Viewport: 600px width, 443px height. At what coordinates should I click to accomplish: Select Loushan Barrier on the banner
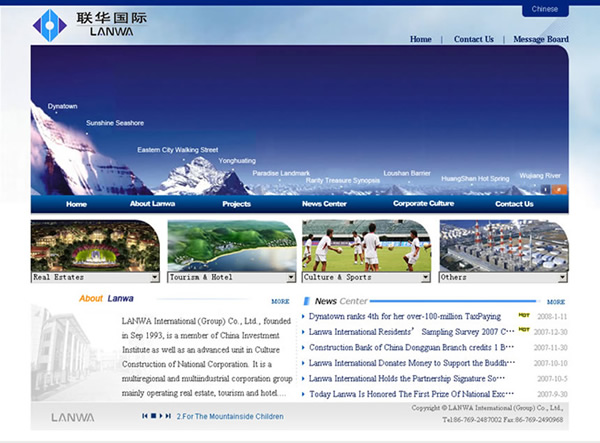pos(407,173)
